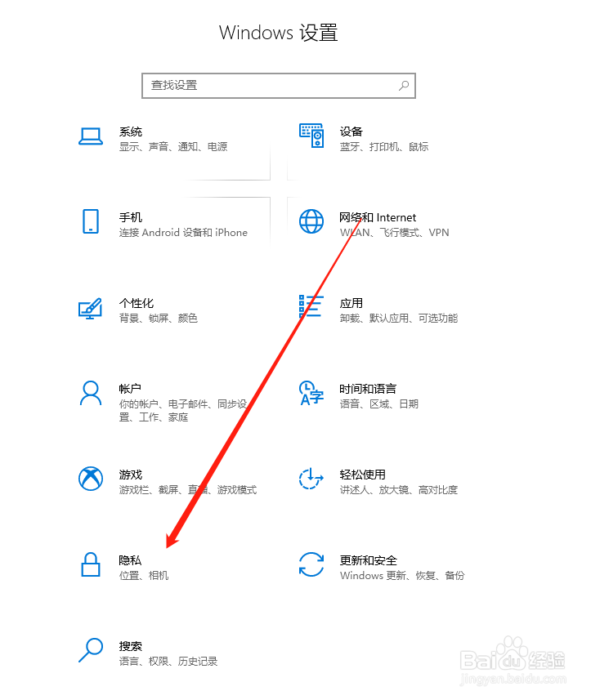The width and height of the screenshot is (600, 700).
Task: Open 网络和 Internet settings heading
Action: [x=378, y=217]
